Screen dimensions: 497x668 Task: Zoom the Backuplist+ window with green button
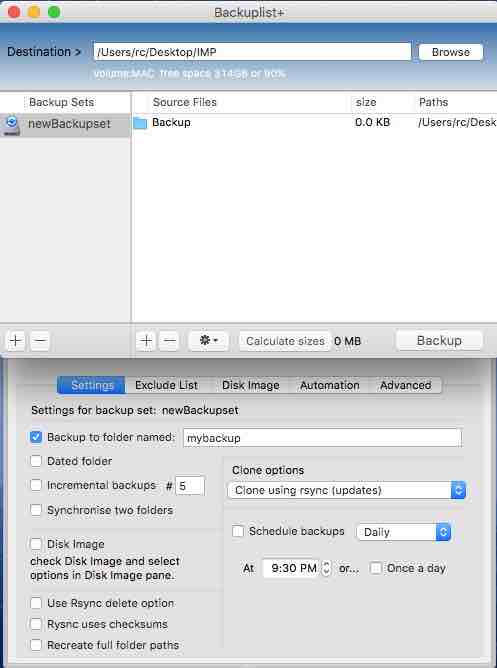[x=54, y=12]
